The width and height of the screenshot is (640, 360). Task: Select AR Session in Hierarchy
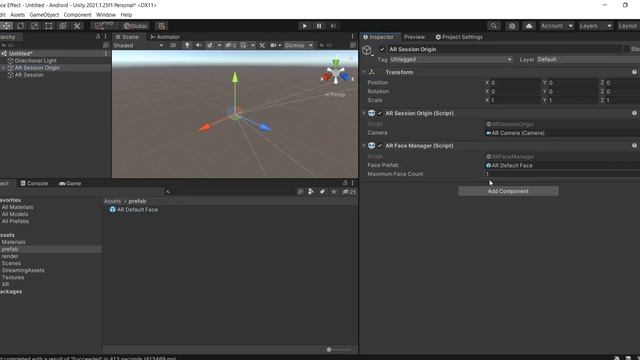pyautogui.click(x=29, y=75)
